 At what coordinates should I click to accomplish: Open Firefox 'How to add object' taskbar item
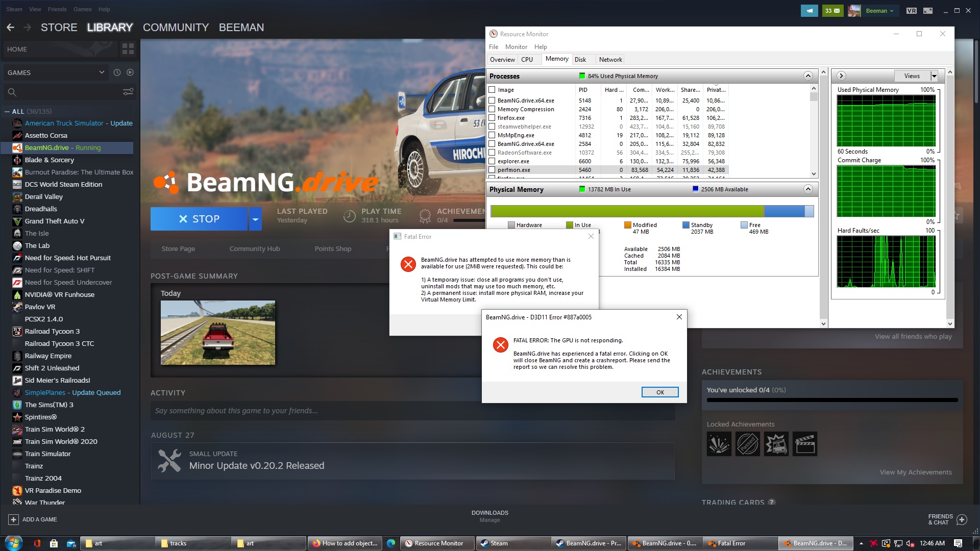(345, 543)
